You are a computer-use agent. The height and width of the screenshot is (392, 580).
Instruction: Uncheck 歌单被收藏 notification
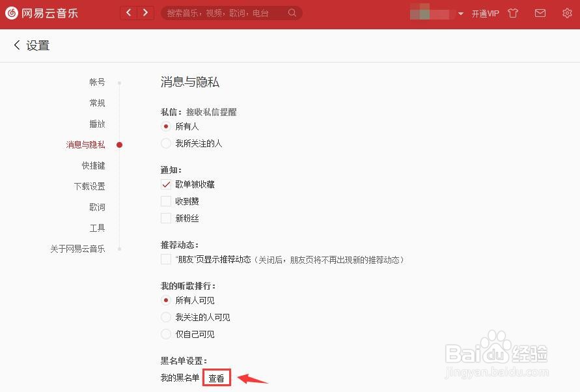pyautogui.click(x=166, y=184)
